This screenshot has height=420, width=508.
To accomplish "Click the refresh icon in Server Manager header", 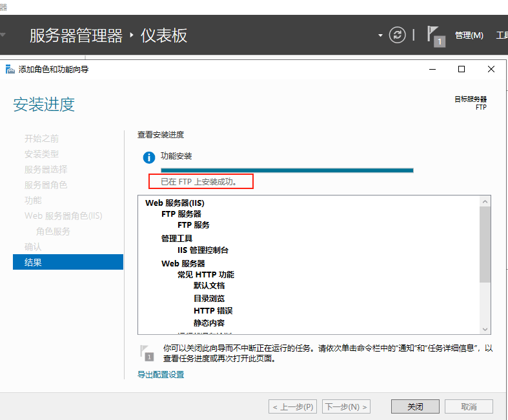I will 398,35.
